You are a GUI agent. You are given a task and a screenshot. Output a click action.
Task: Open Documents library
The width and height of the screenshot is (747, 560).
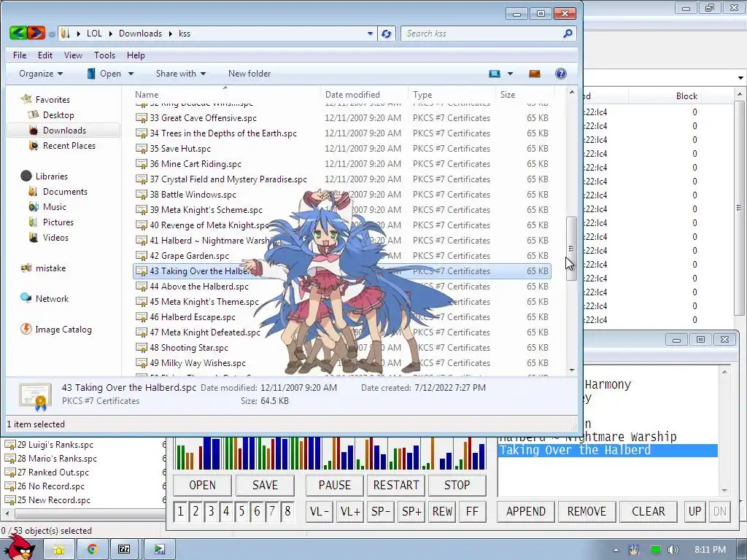(65, 192)
